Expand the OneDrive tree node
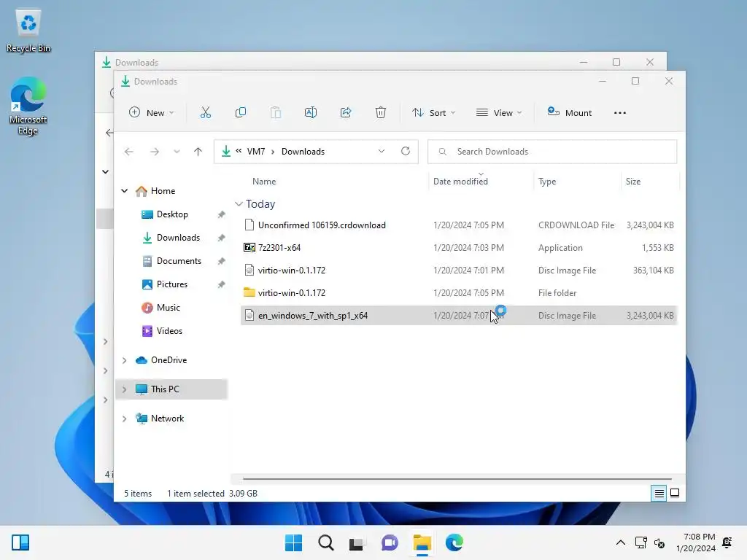Screen dimensions: 747x560 click(x=124, y=360)
